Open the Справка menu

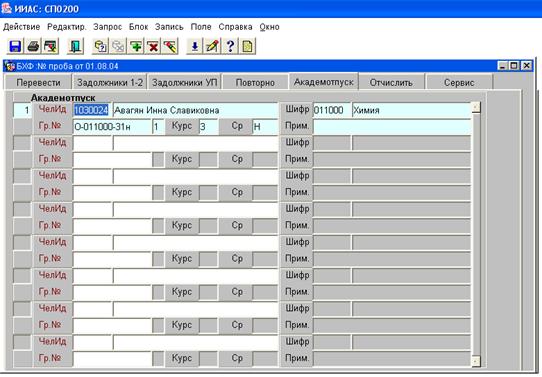235,27
